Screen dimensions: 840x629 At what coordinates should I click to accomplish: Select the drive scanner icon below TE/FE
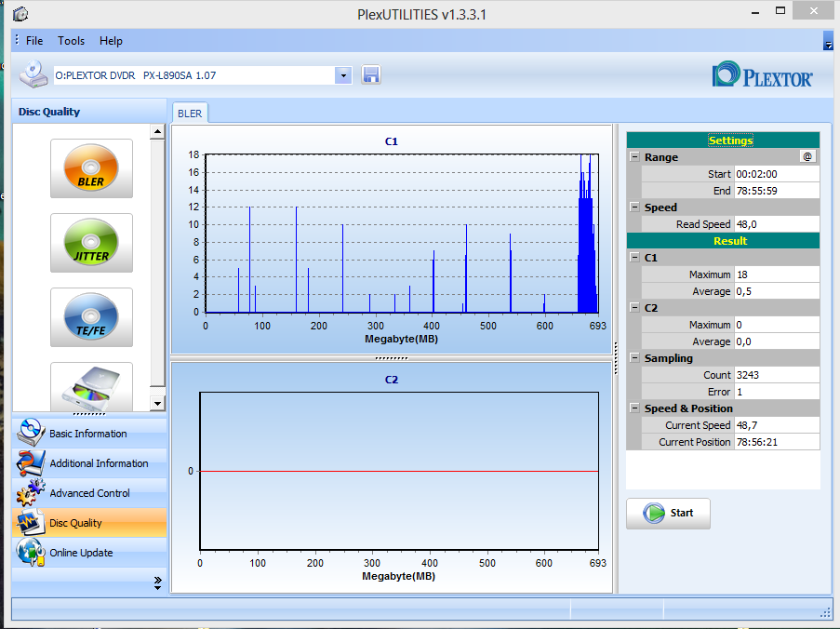[91, 387]
